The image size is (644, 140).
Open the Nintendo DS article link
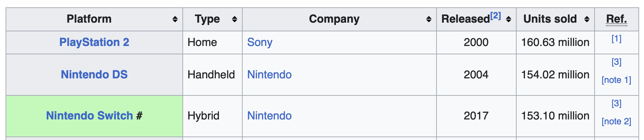[x=94, y=75]
